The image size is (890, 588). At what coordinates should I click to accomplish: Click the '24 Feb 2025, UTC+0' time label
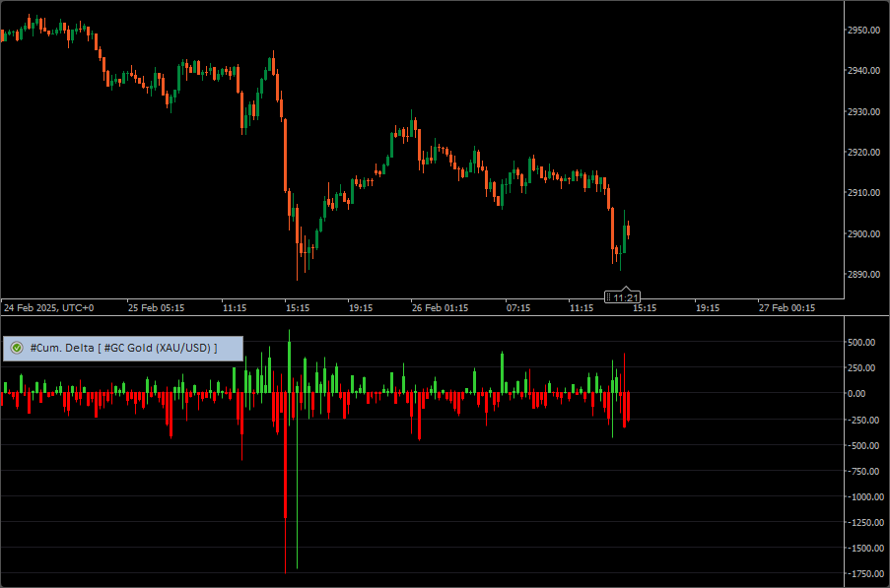(x=48, y=307)
